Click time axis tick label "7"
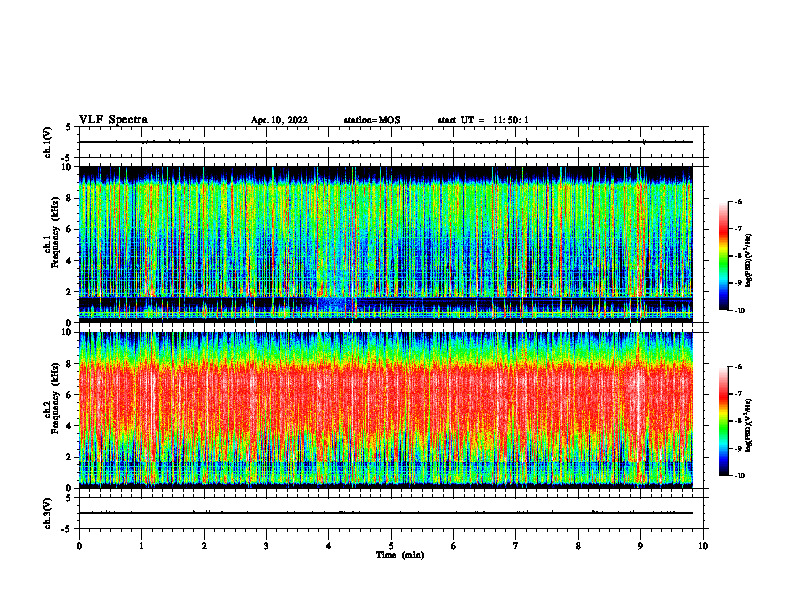 click(516, 546)
